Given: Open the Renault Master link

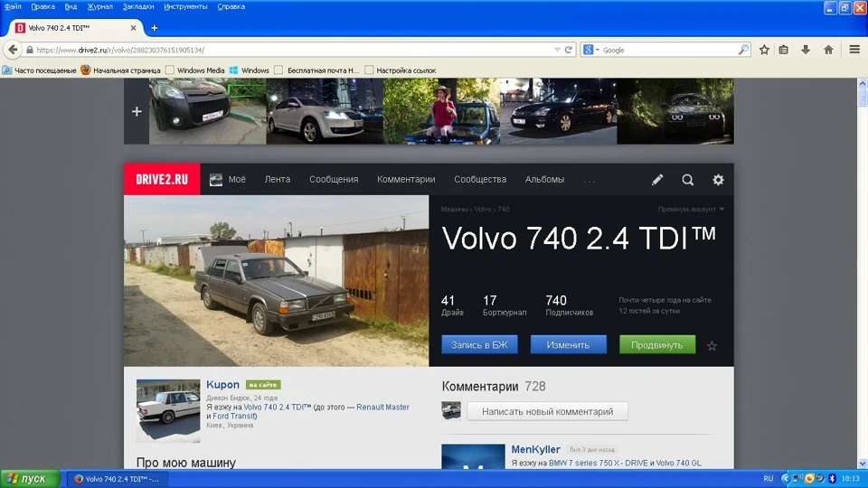Looking at the screenshot, I should point(382,408).
